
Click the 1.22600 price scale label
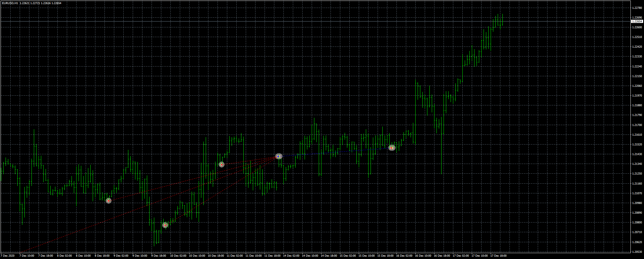[x=637, y=27]
